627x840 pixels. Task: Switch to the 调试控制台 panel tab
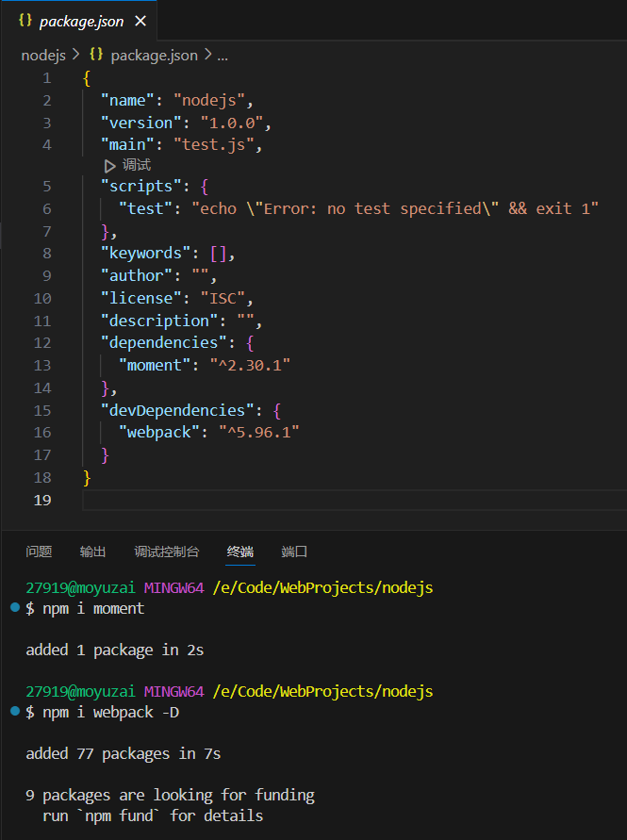tap(167, 552)
